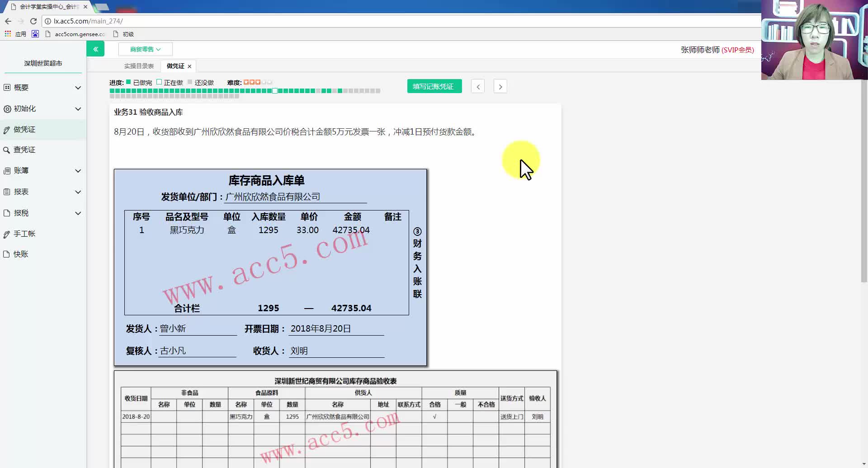The height and width of the screenshot is (468, 868).
Task: Expand the 报表 reports section
Action: [x=20, y=192]
